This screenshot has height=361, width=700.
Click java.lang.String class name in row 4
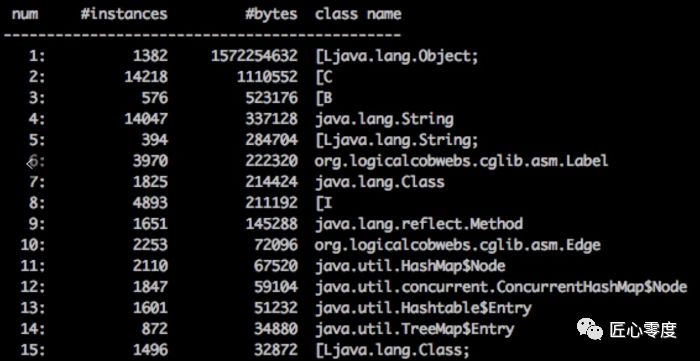pyautogui.click(x=384, y=119)
